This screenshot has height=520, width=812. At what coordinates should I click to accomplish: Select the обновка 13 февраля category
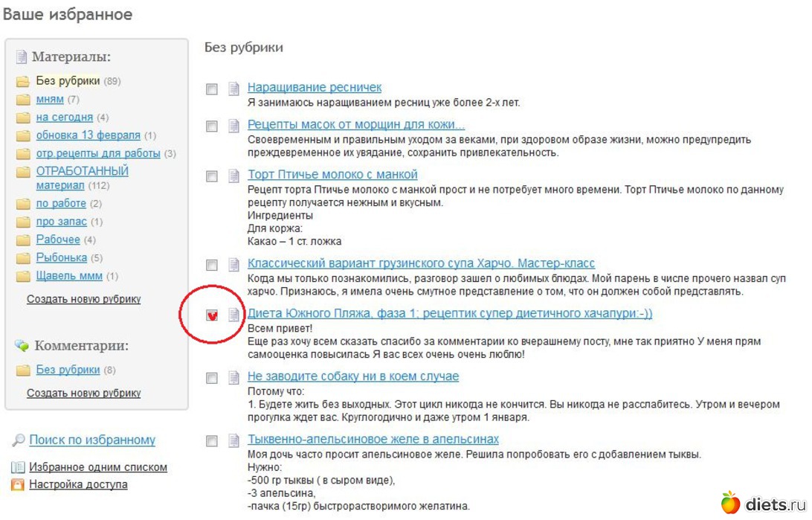click(x=88, y=135)
